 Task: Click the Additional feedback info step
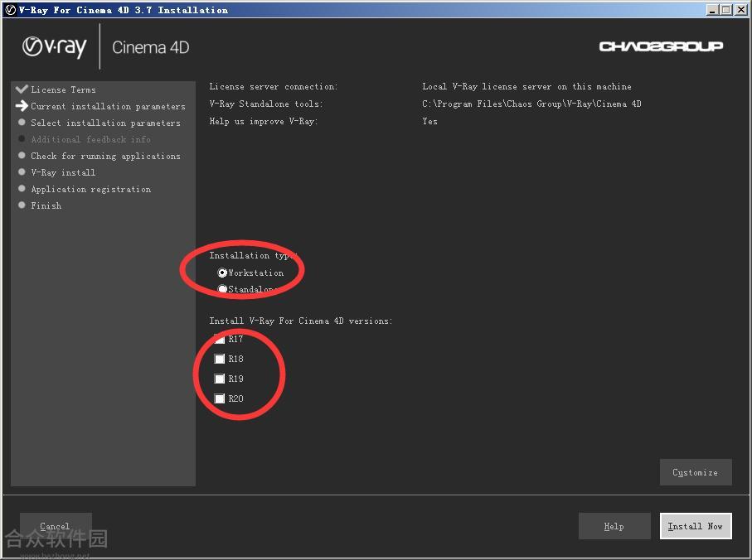point(90,139)
